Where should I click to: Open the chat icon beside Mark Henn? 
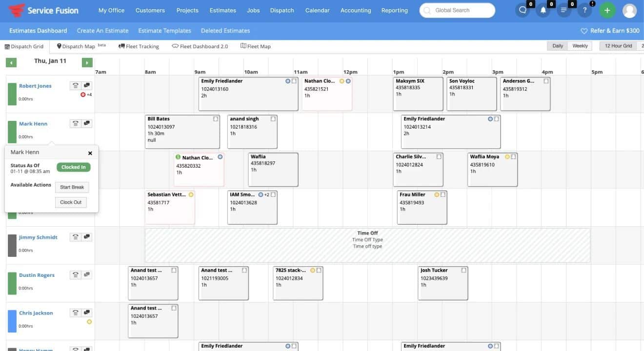click(x=87, y=123)
